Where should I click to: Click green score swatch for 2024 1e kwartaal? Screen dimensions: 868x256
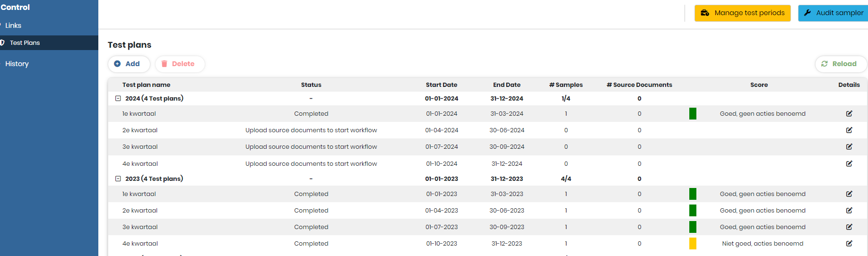coord(693,113)
